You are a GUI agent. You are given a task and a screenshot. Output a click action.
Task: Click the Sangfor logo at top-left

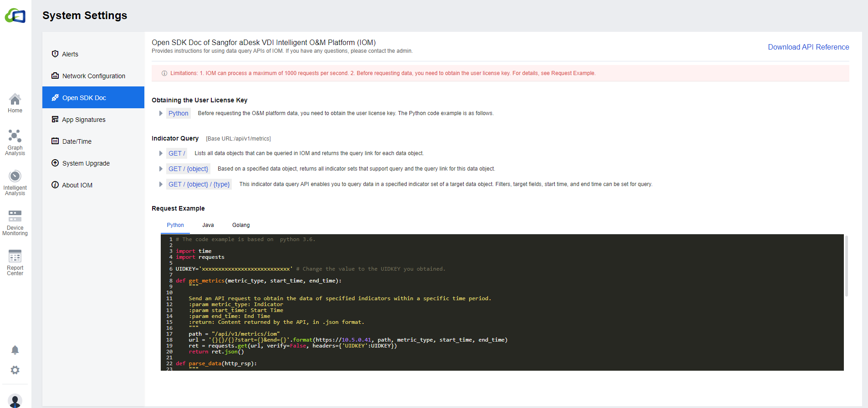pyautogui.click(x=15, y=16)
